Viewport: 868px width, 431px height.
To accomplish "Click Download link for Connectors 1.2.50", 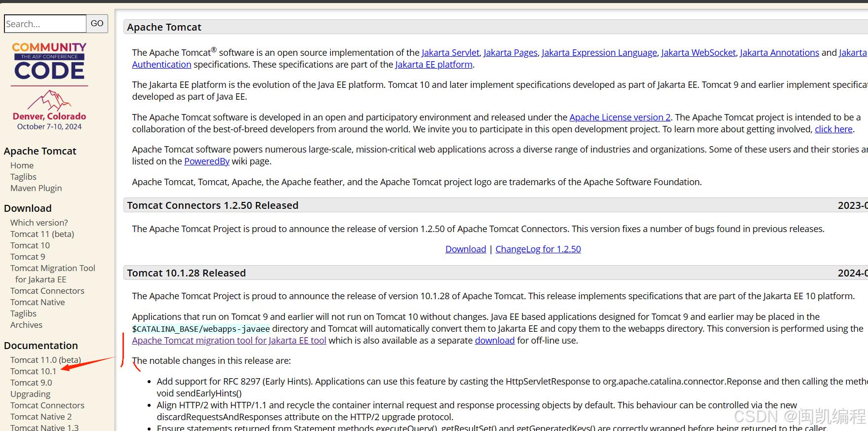I will (x=466, y=249).
